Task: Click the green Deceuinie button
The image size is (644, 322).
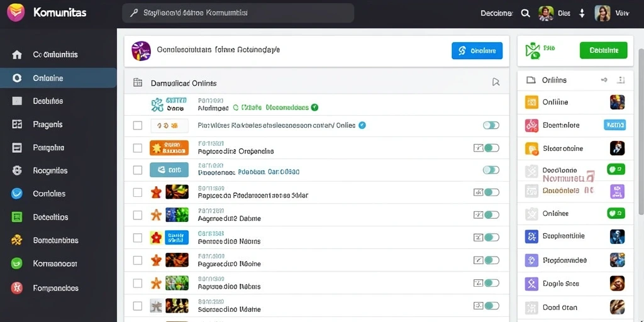Action: coord(603,50)
